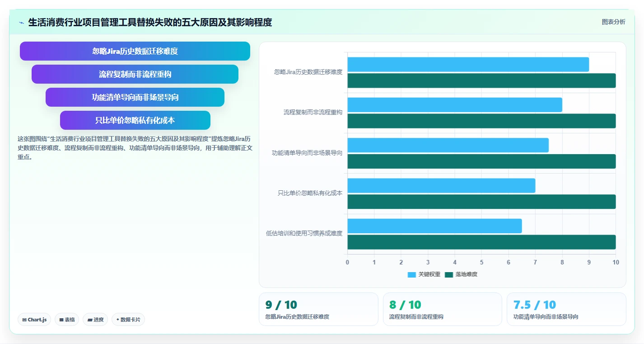Click the description paragraph under the funnel

(x=135, y=148)
